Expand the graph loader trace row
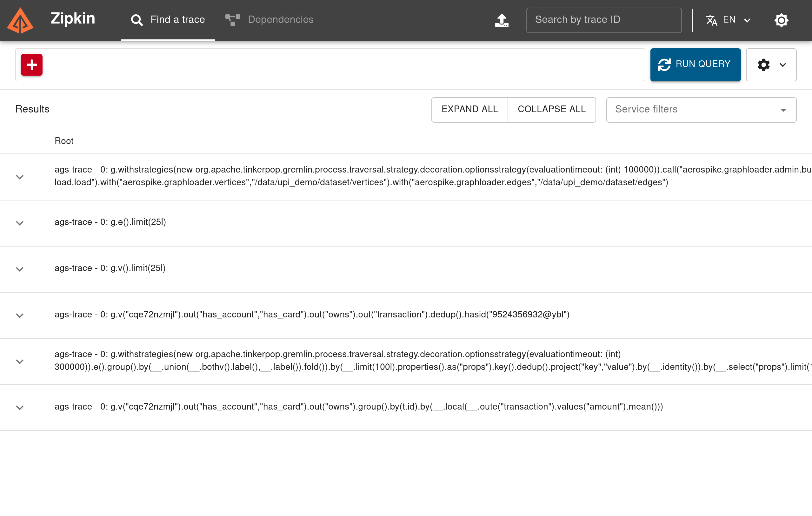The width and height of the screenshot is (812, 516). (x=20, y=177)
